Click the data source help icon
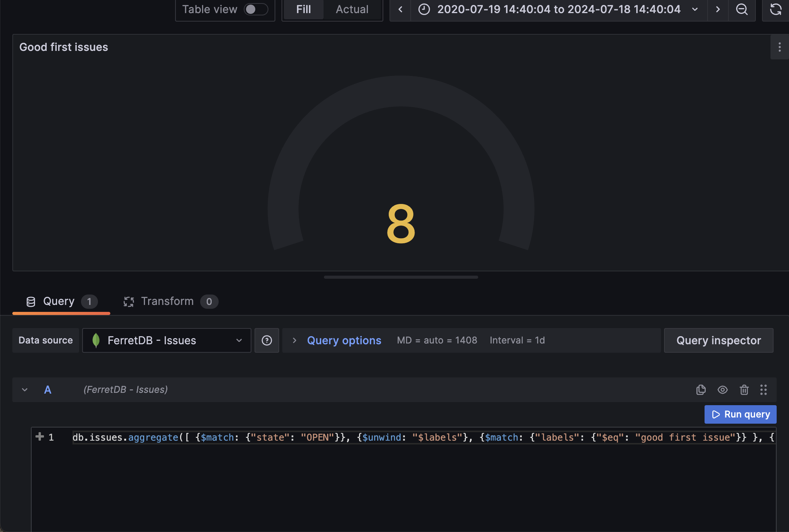The height and width of the screenshot is (532, 789). pos(266,340)
